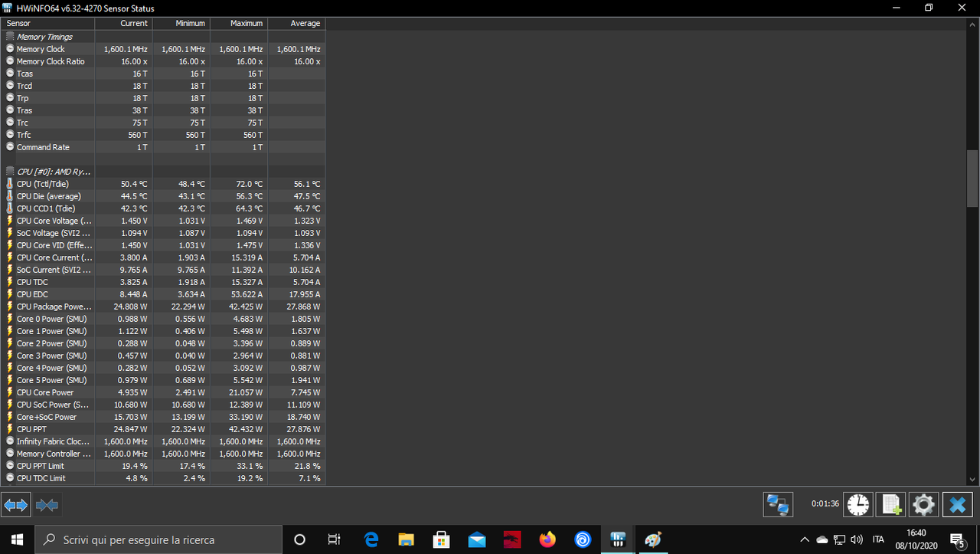
Task: Select the CPU (Tctl/Tdie) thermometer icon
Action: [10, 184]
